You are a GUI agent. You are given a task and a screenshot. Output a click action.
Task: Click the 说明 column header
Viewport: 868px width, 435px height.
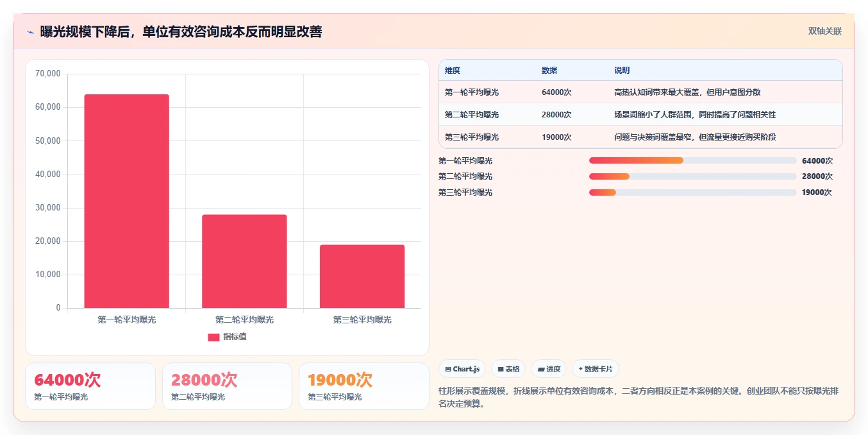pos(622,71)
